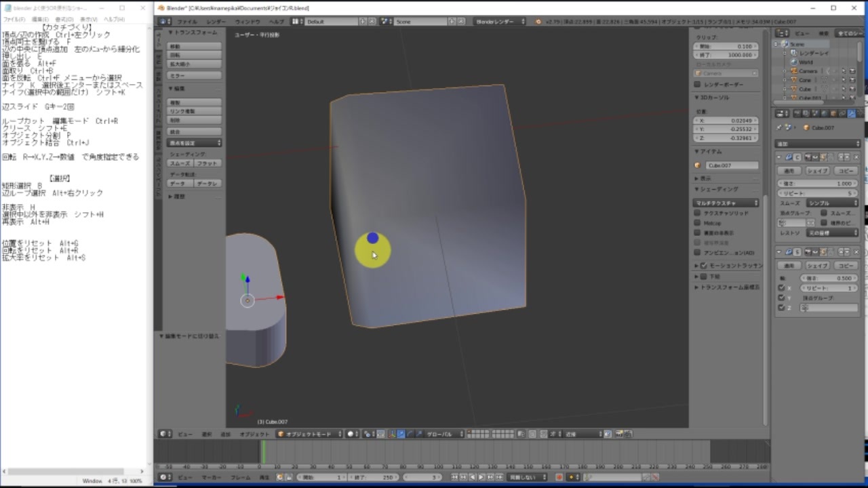This screenshot has width=868, height=488.
Task: Click the Cone mesh icon in outliner
Action: 794,80
